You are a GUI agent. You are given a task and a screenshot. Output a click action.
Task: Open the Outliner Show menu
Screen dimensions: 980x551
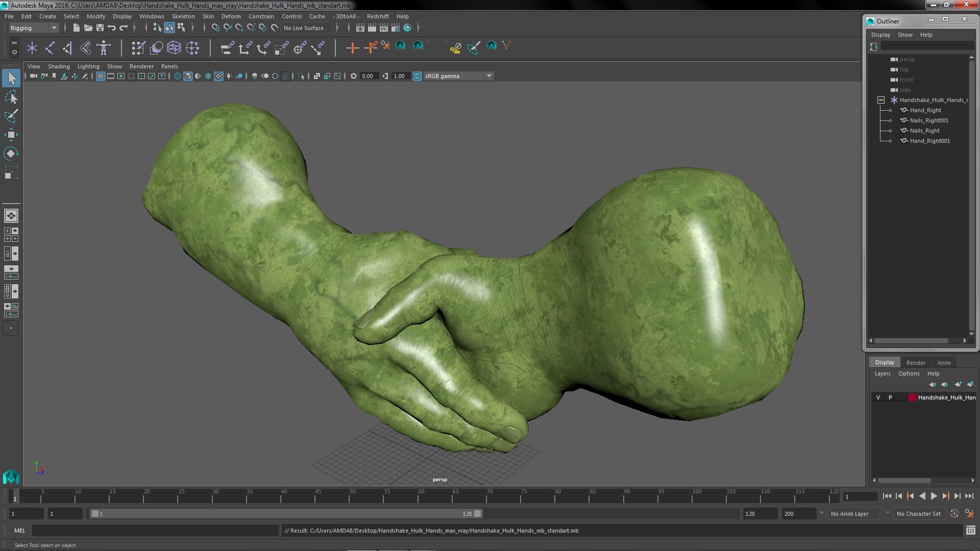pos(905,35)
